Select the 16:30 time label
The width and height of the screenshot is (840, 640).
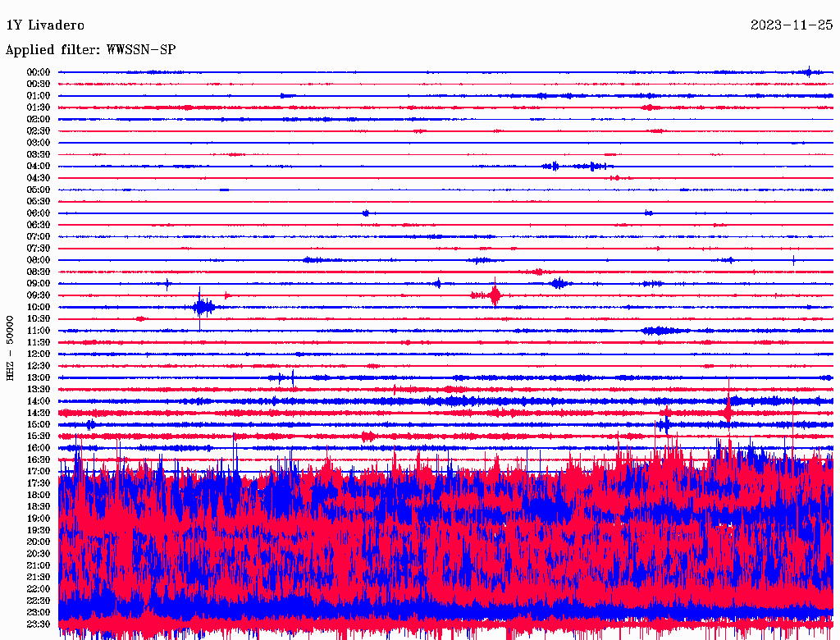point(38,459)
